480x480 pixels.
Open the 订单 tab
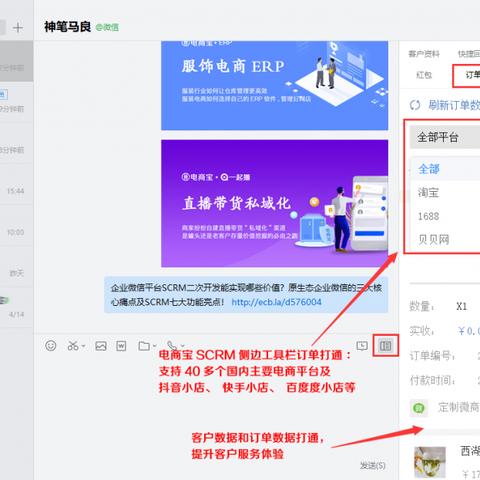click(x=473, y=75)
